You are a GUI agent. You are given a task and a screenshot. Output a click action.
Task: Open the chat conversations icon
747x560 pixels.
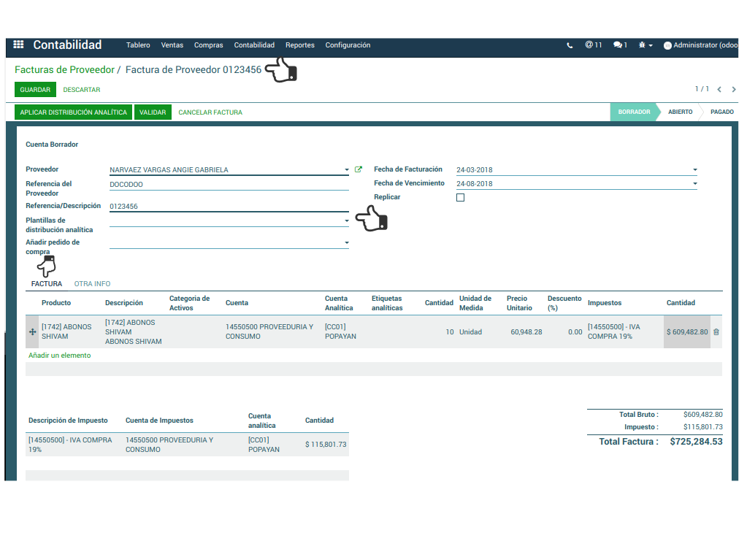click(620, 45)
